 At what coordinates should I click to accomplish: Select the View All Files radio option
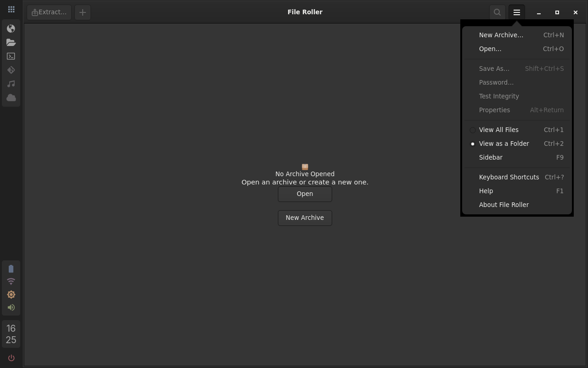coord(517,130)
